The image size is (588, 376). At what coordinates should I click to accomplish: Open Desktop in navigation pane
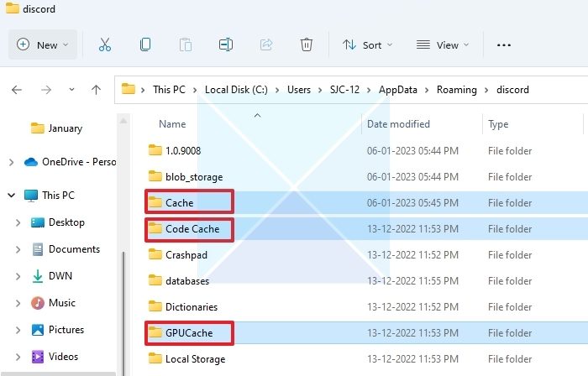[x=57, y=222]
